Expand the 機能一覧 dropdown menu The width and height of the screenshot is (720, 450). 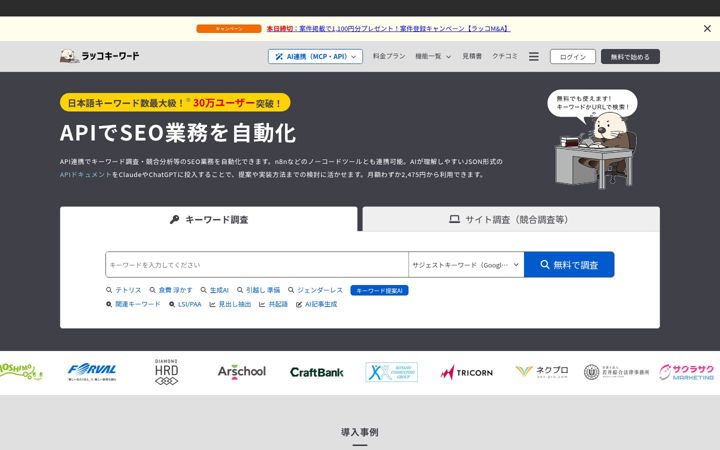click(433, 56)
